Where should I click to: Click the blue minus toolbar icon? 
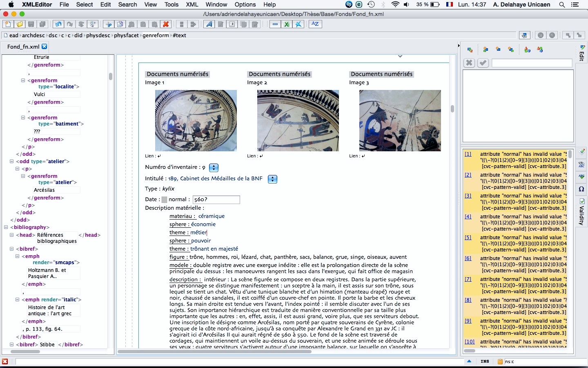point(275,24)
